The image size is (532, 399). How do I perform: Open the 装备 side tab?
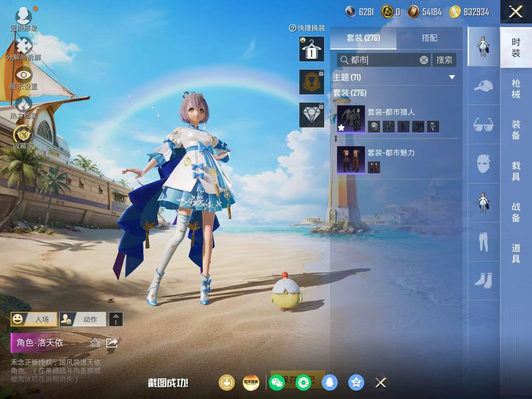click(x=516, y=130)
